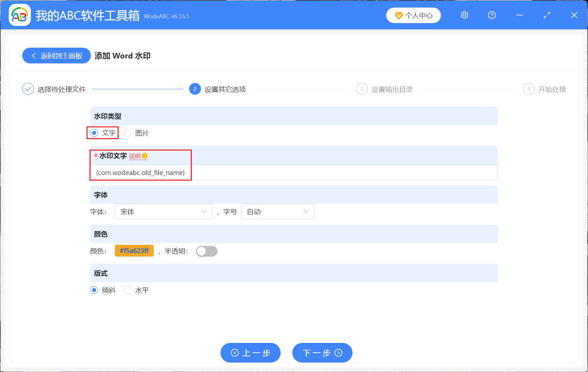Screen dimensions: 588x372
Task: Open the 字体 font dropdown showing 宋体
Action: pyautogui.click(x=163, y=212)
